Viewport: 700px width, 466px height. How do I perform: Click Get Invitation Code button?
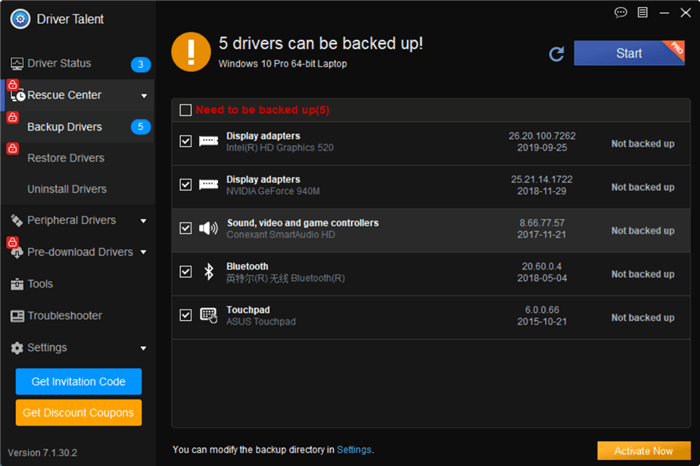point(79,382)
